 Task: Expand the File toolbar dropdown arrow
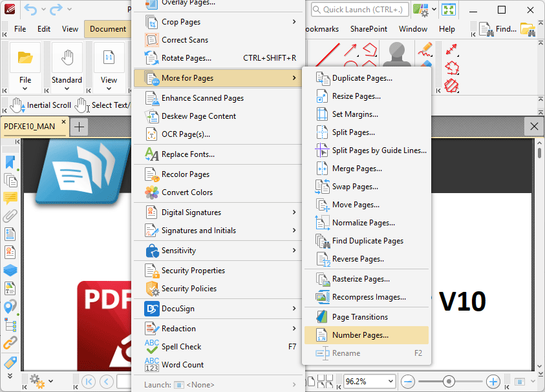(25, 89)
